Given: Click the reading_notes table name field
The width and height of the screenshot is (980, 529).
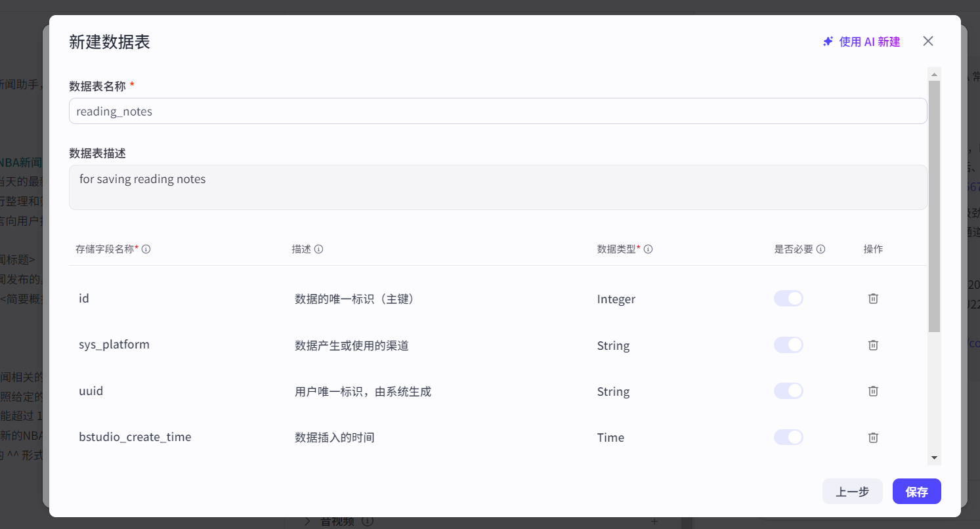Looking at the screenshot, I should tap(498, 111).
